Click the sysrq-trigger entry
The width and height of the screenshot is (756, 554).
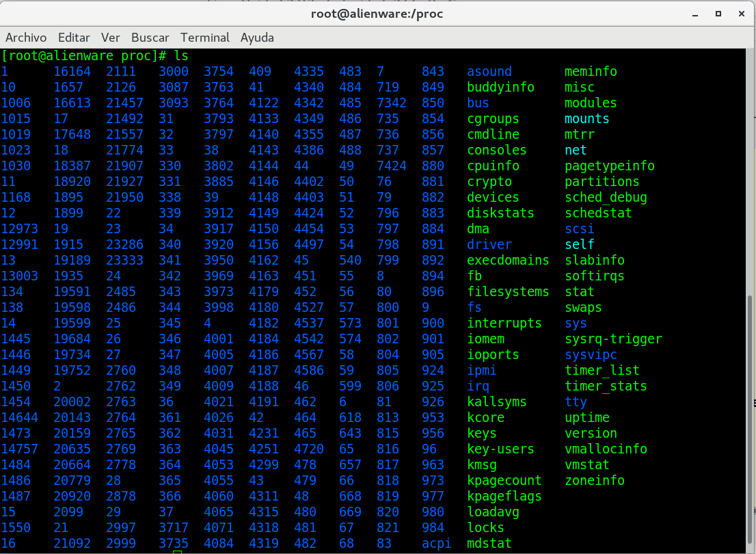tap(613, 339)
